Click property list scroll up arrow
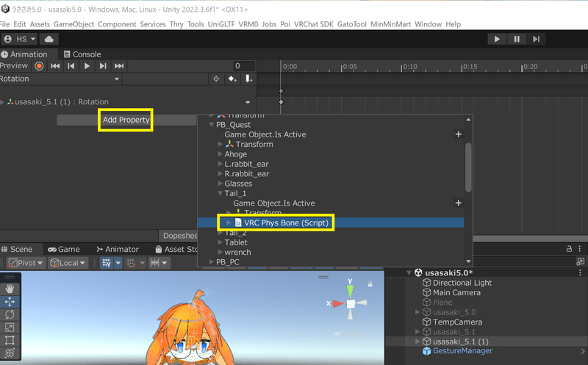Screen dimensions: 588x365 [x=468, y=120]
